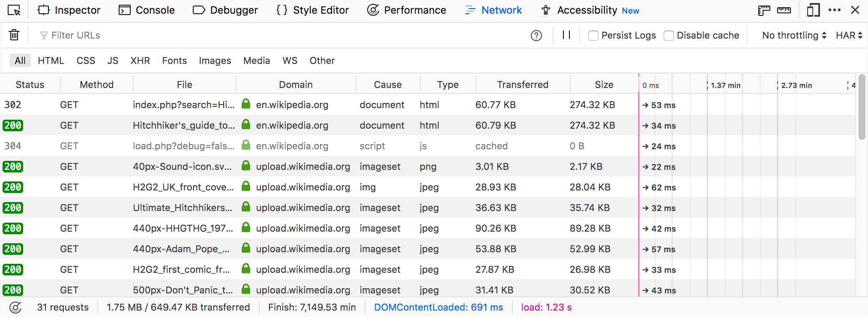
Task: Switch to the Style Editor tab
Action: (x=313, y=10)
